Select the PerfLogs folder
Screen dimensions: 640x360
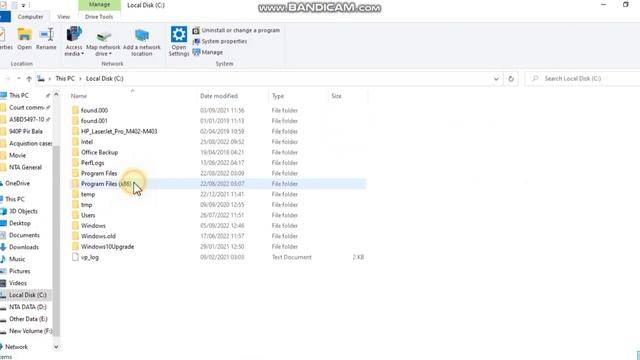(x=92, y=163)
